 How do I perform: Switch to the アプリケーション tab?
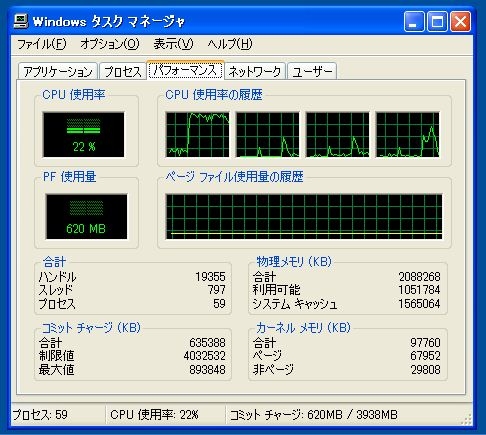coord(58,71)
